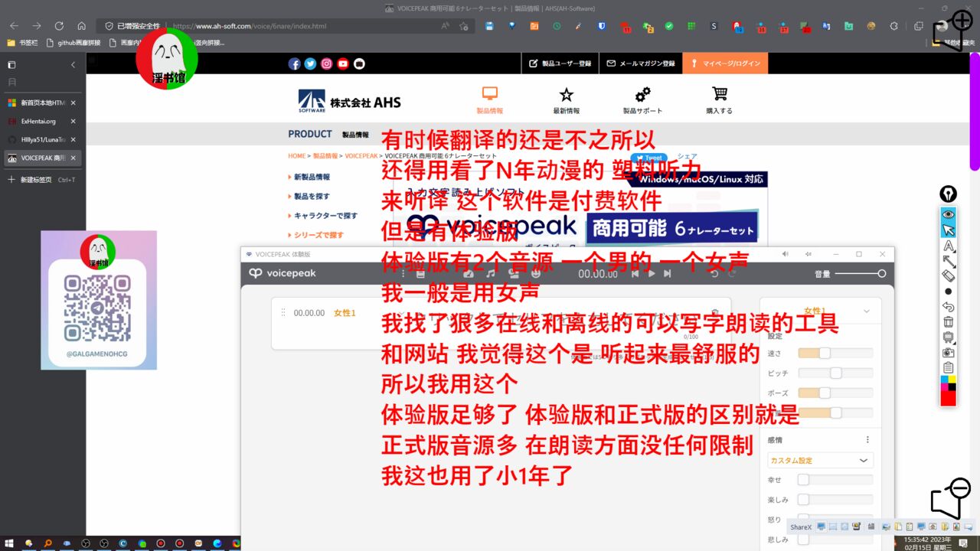This screenshot has height=551, width=980.
Task: Select the eraser tool in annotation toolbar
Action: pyautogui.click(x=948, y=276)
